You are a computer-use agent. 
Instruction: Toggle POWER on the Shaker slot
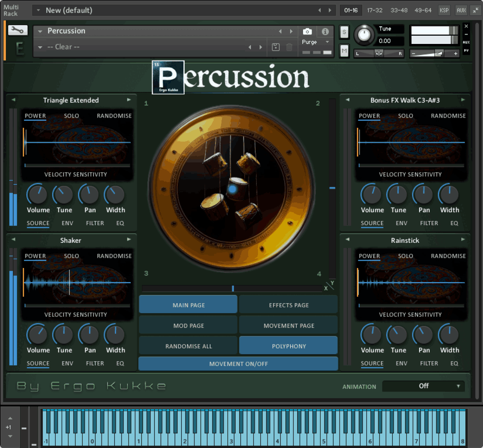click(35, 256)
